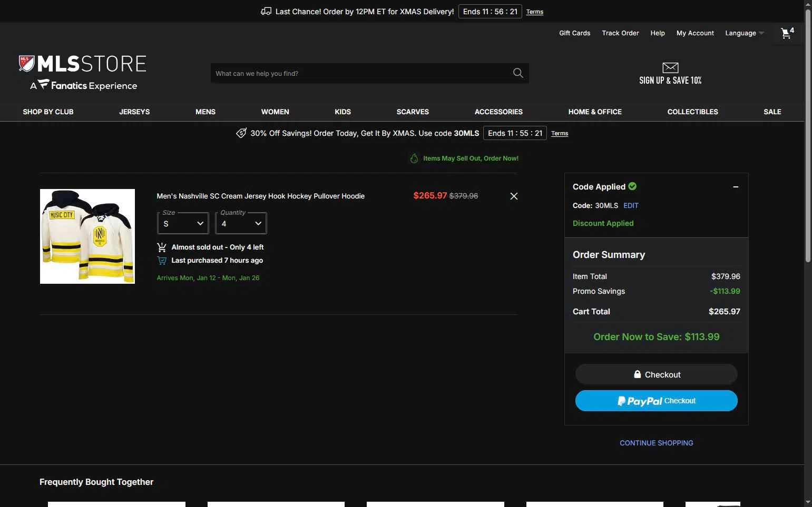Click the Item Total $379.96 value

726,276
